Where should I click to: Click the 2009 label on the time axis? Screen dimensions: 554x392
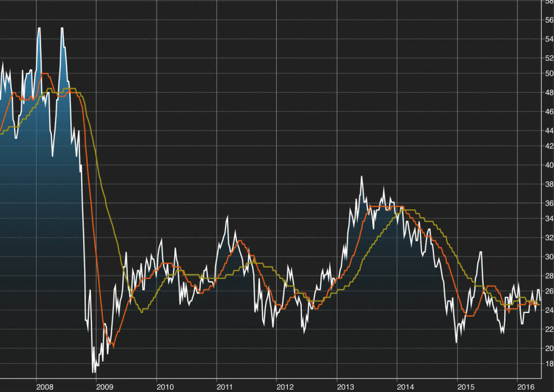[x=104, y=387]
